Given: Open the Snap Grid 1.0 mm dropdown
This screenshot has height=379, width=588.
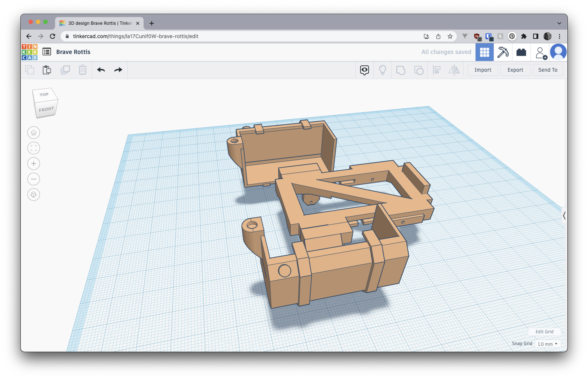Looking at the screenshot, I should click(547, 344).
